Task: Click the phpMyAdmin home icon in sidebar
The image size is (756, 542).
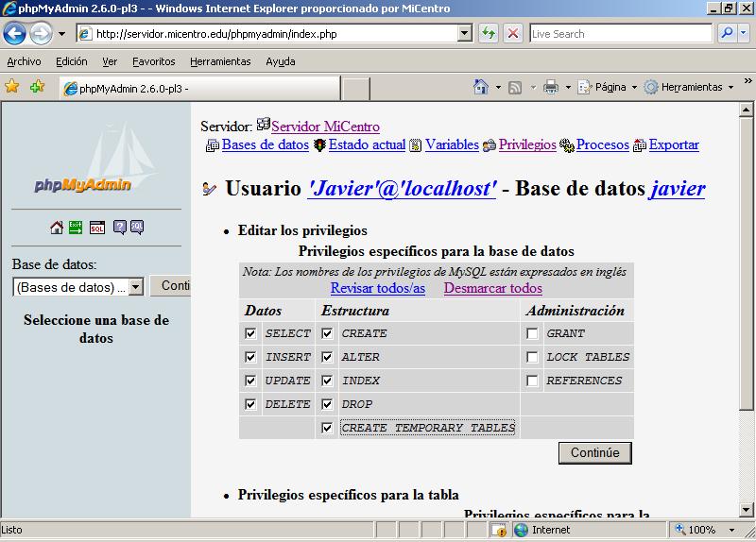Action: click(57, 227)
